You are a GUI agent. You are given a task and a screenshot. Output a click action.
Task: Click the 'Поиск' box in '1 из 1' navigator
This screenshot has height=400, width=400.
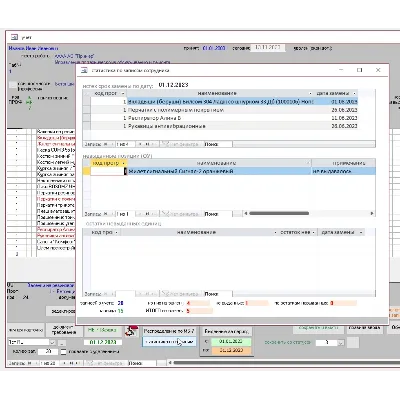pyautogui.click(x=218, y=214)
